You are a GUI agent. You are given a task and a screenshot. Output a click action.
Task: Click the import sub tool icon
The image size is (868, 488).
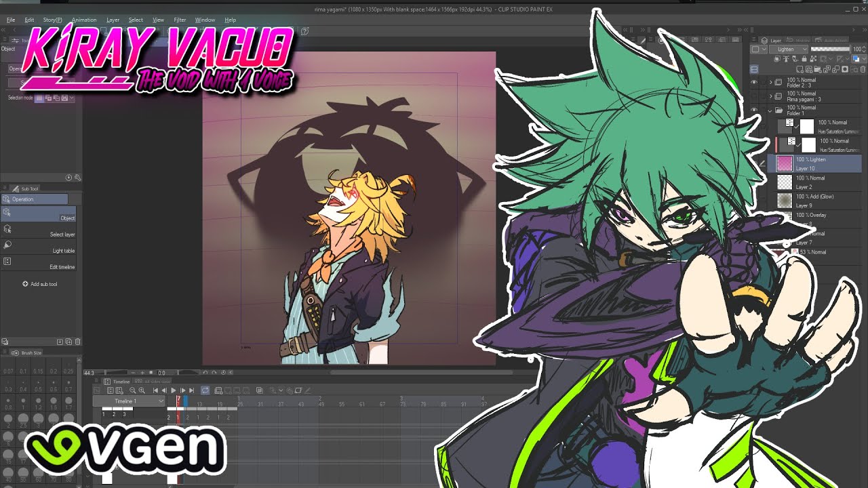click(x=60, y=342)
